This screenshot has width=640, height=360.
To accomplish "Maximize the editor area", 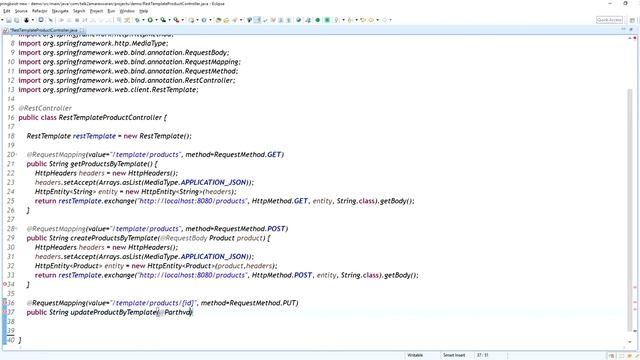I will click(631, 30).
